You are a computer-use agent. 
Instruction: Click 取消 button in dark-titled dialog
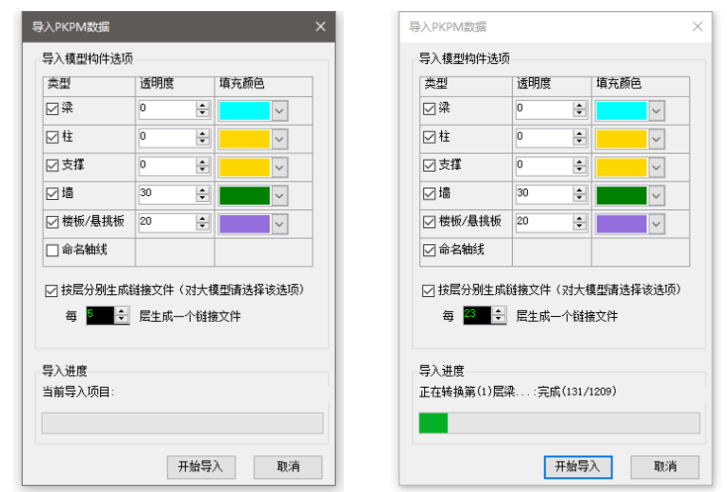[x=288, y=466]
